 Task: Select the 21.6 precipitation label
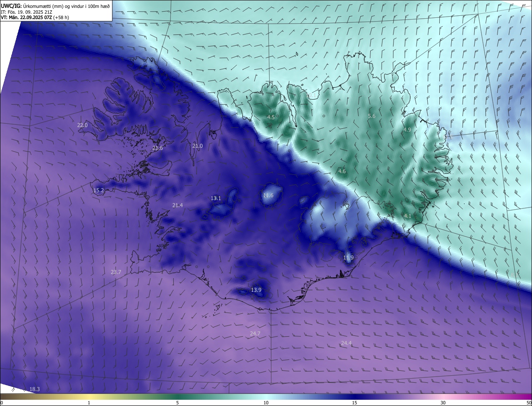[158, 148]
